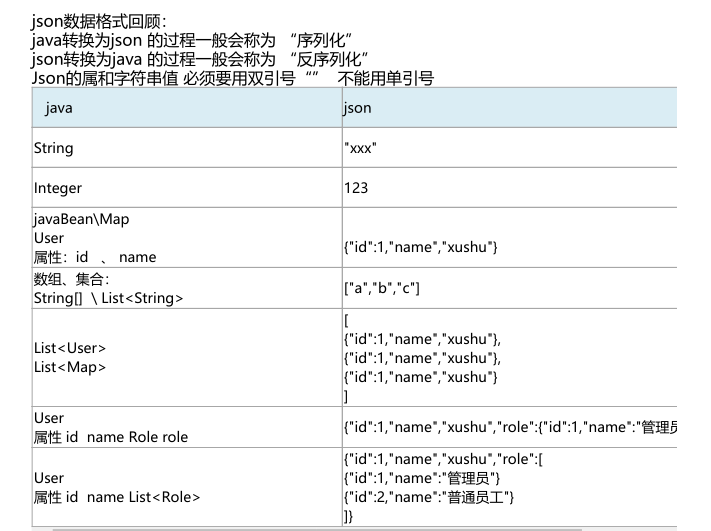
Task: Click the 'String' table cell
Action: coord(187,148)
